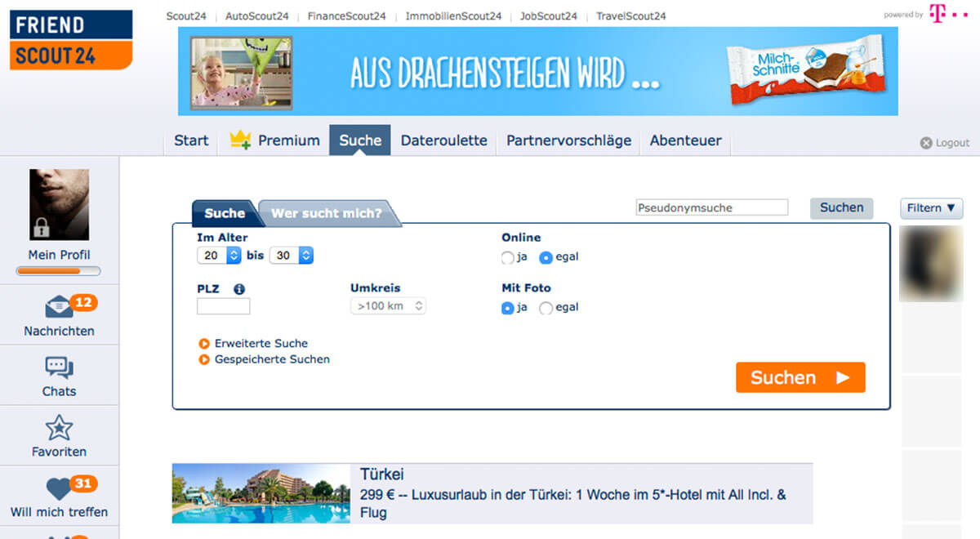Open the JobScout24 link
This screenshot has width=980, height=539.
pyautogui.click(x=549, y=16)
